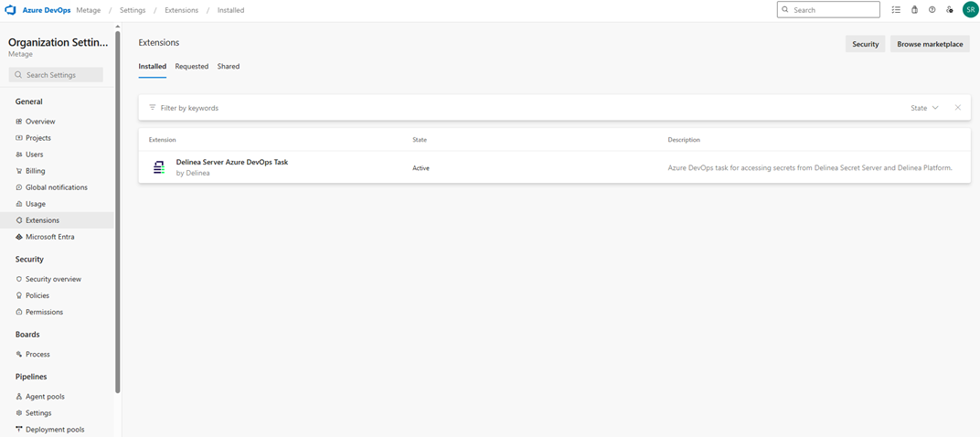Click the Filter by keywords field
This screenshot has height=437, width=980.
[x=366, y=108]
